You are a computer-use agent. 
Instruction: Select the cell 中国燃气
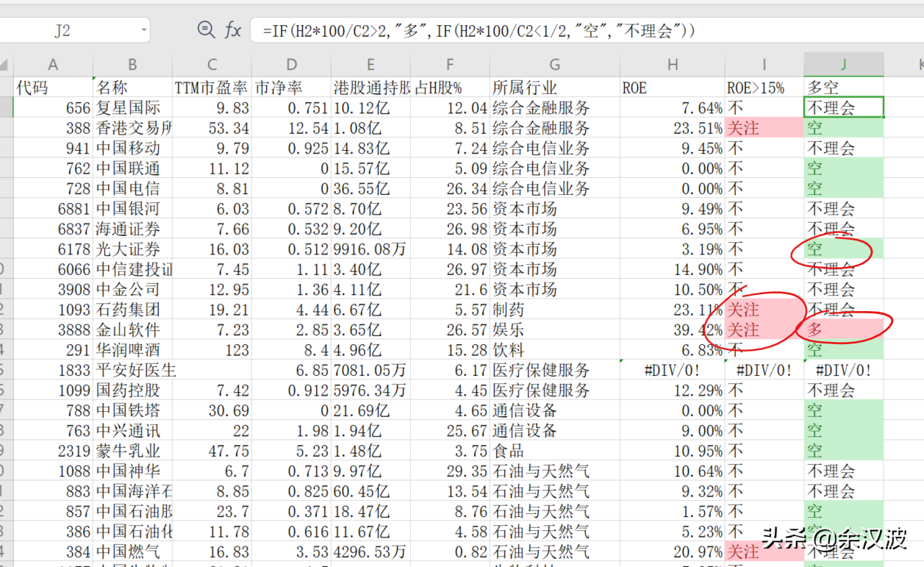[133, 552]
